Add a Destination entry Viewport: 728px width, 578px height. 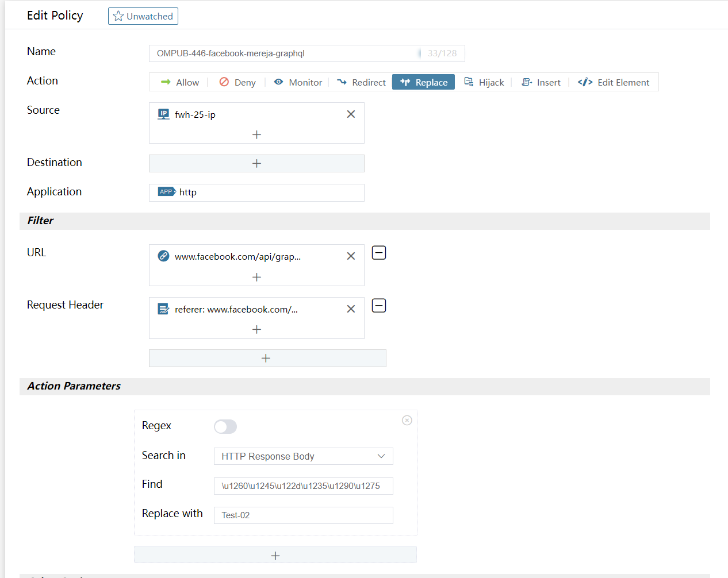tap(256, 163)
